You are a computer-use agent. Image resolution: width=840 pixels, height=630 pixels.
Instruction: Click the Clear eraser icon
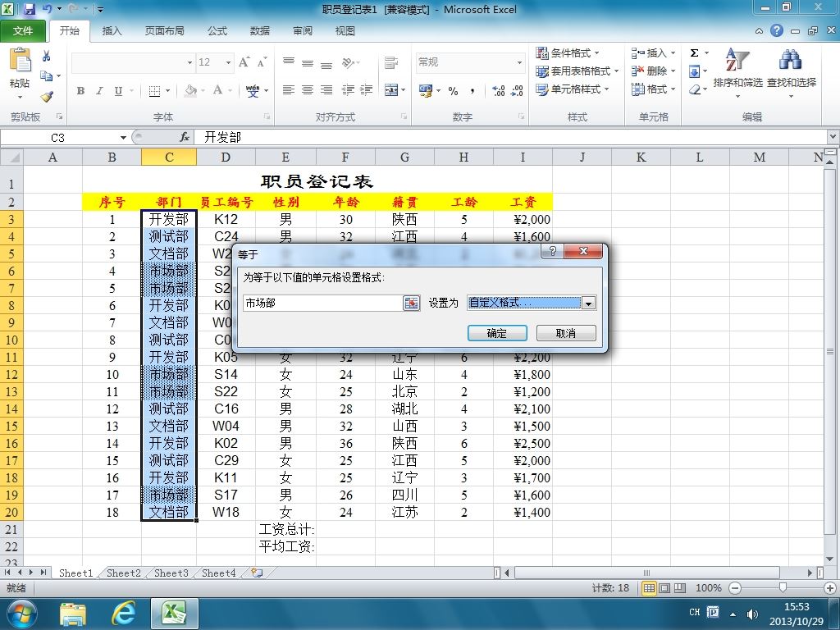point(694,89)
